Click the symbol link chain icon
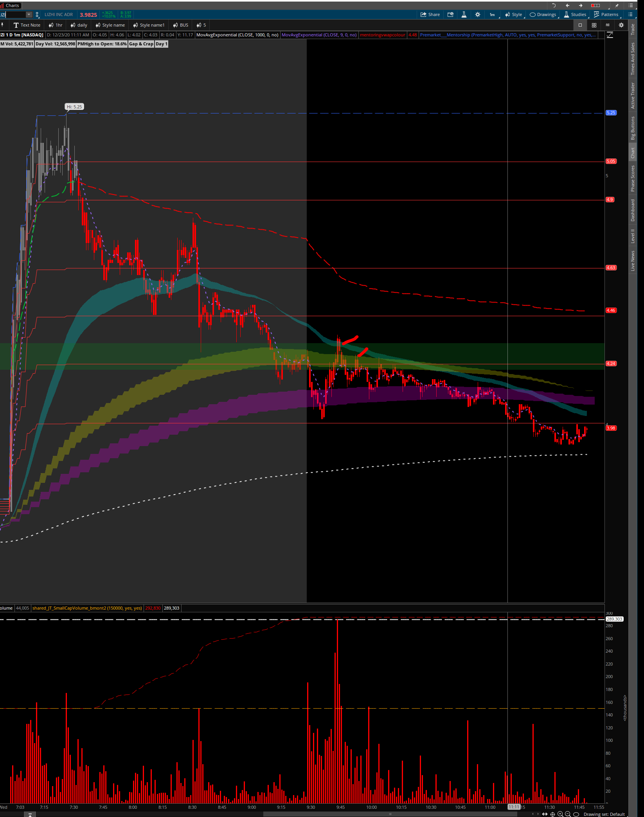Image resolution: width=644 pixels, height=817 pixels. coord(37,14)
